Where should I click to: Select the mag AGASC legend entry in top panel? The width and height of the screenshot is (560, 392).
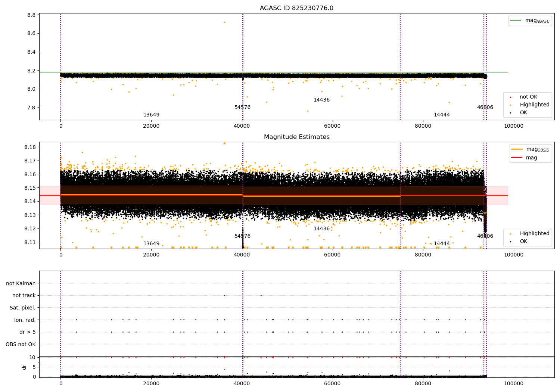coord(530,21)
